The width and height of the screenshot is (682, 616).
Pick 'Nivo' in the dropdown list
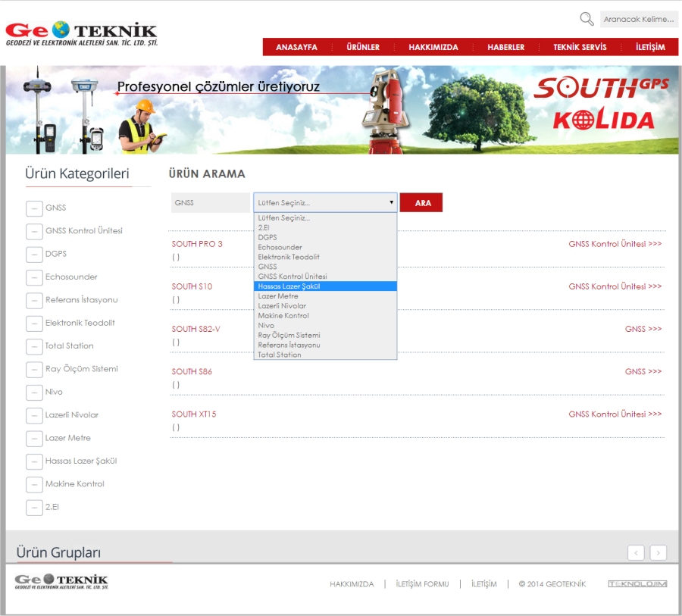(325, 325)
